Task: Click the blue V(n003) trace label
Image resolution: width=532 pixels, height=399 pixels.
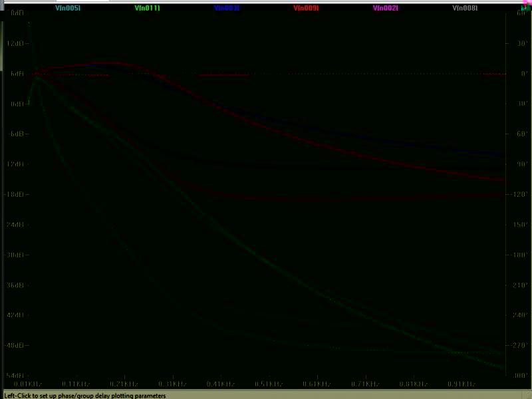Action: click(227, 8)
